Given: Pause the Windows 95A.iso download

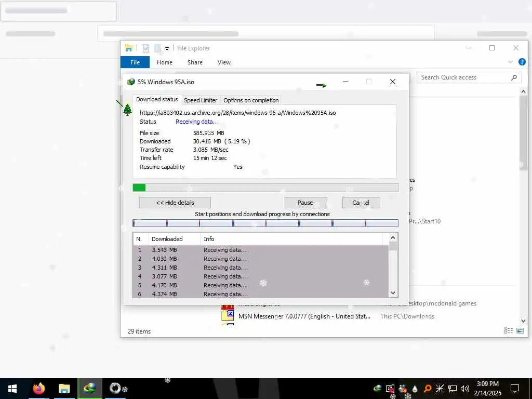Looking at the screenshot, I should pos(305,203).
